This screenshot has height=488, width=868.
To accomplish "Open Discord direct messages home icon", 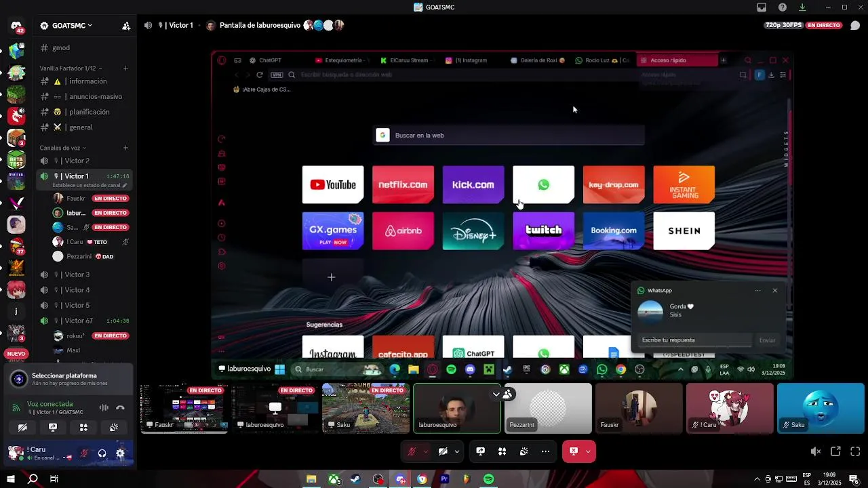I will point(16,26).
